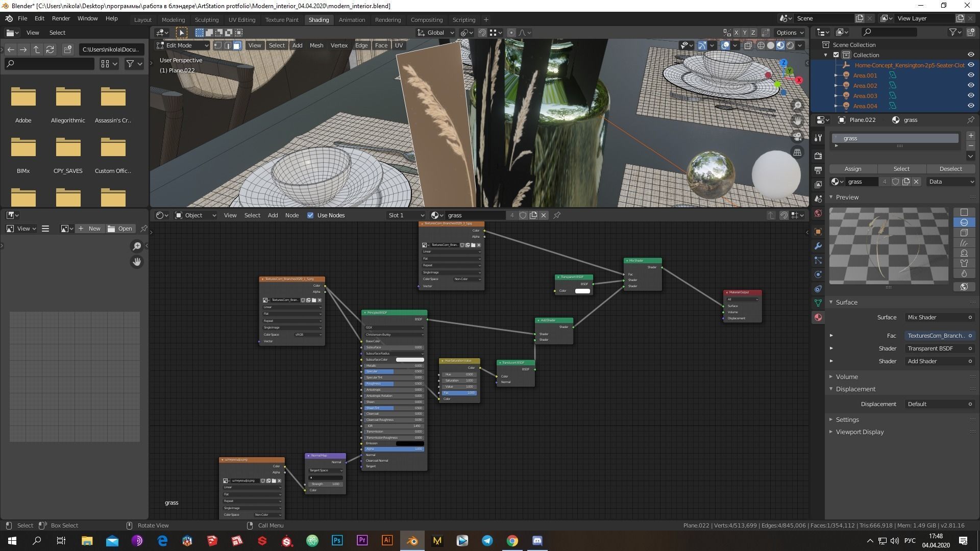Hide Area.003 with its eye icon
Screen dimensions: 980x551
971,96
